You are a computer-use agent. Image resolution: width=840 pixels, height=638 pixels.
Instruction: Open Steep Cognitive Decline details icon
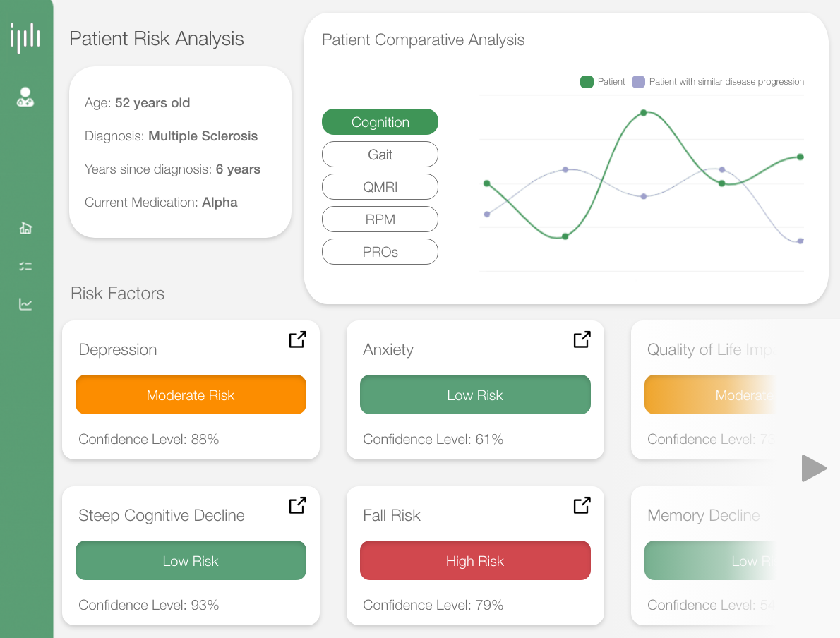[298, 505]
